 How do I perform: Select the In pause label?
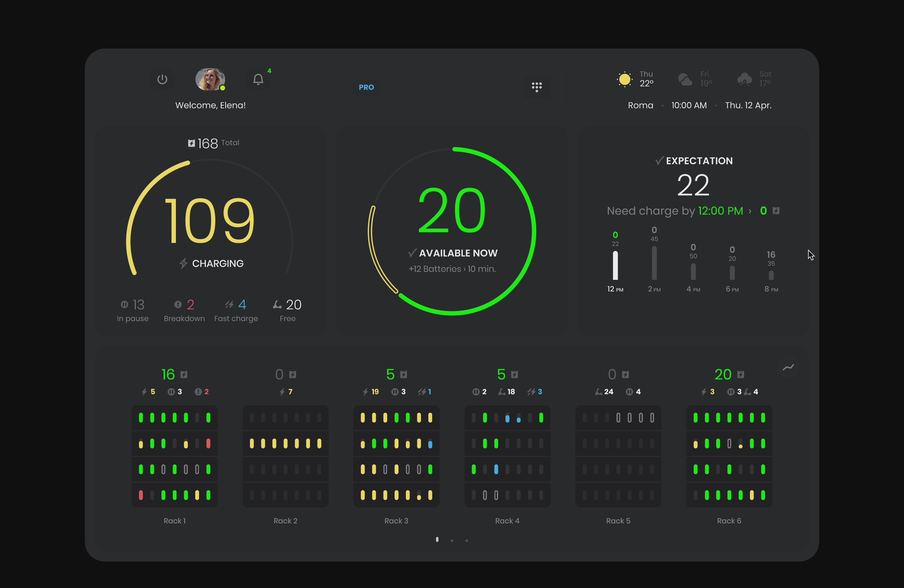[x=133, y=319]
